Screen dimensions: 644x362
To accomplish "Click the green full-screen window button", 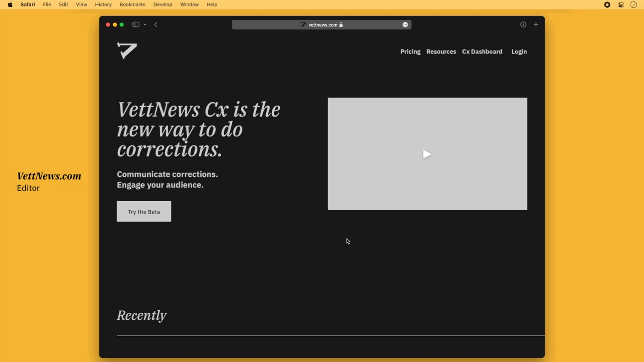I will (122, 25).
